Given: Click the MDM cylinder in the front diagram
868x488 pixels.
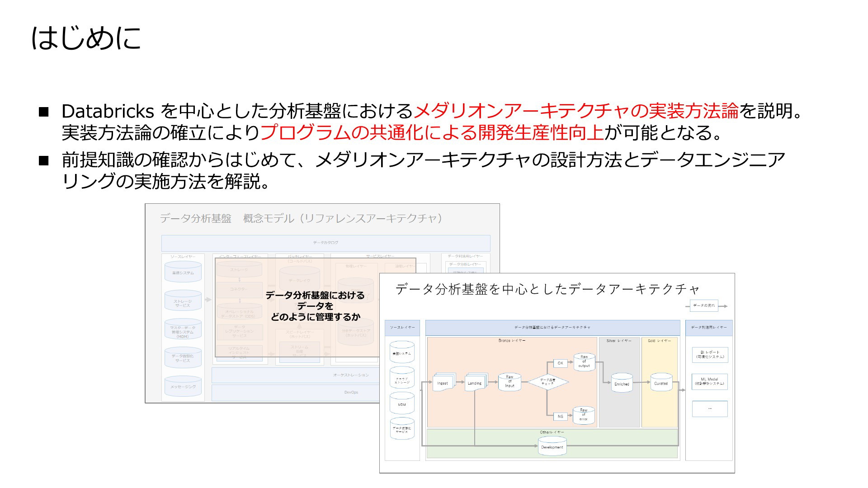Looking at the screenshot, I should [x=402, y=403].
